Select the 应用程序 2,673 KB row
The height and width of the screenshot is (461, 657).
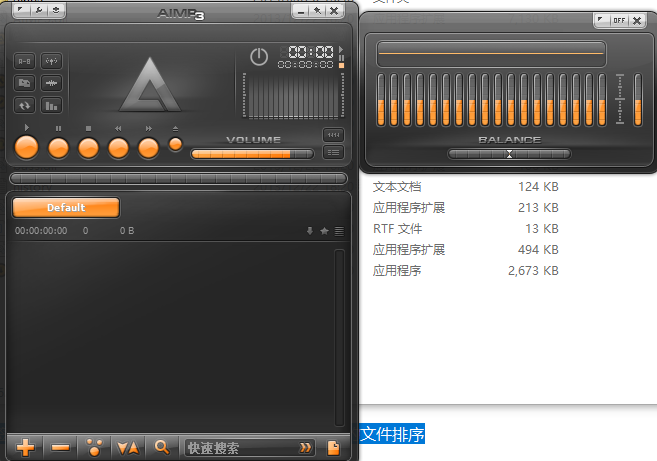pyautogui.click(x=466, y=270)
